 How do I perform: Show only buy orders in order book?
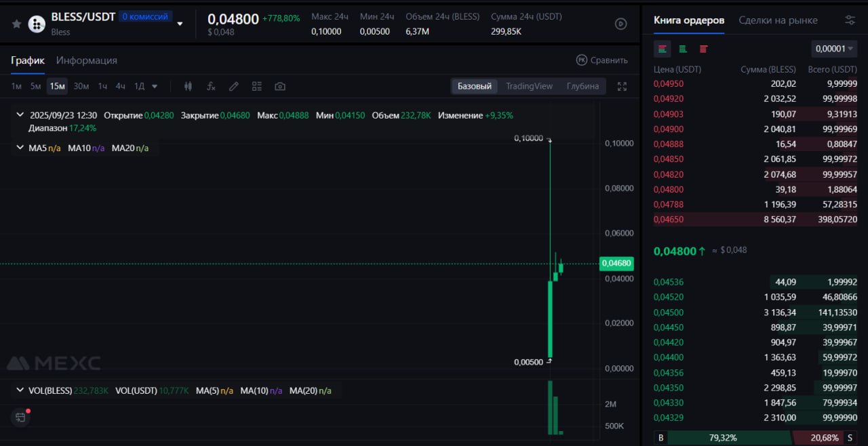click(x=683, y=49)
